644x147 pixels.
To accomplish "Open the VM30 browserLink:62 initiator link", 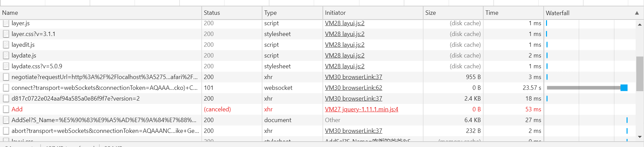I will (x=353, y=88).
